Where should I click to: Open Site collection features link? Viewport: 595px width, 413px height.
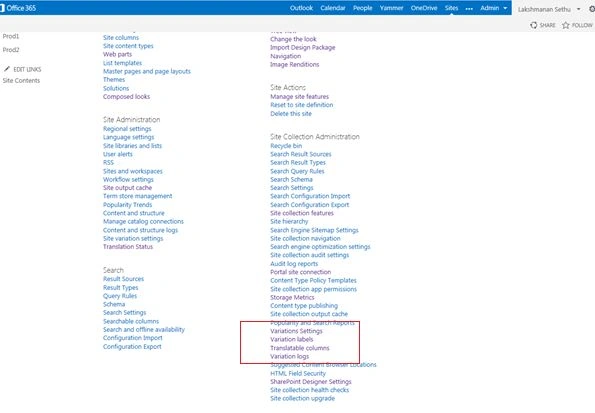click(302, 213)
